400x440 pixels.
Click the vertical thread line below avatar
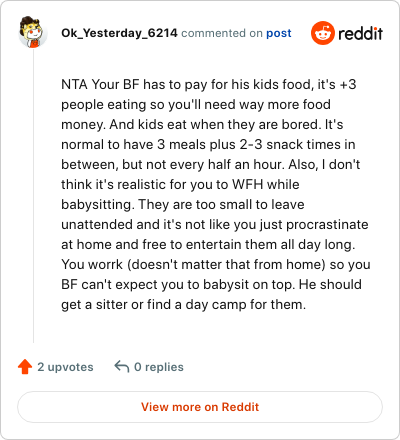[33, 195]
